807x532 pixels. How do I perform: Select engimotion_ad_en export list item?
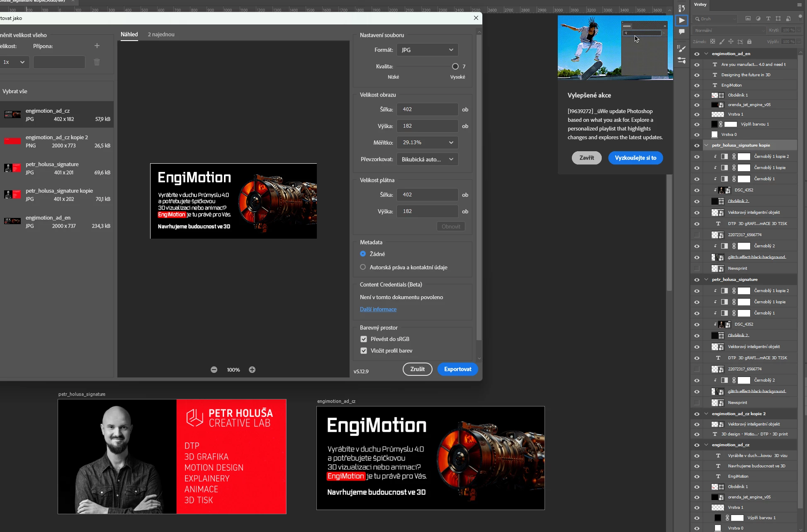tap(57, 222)
